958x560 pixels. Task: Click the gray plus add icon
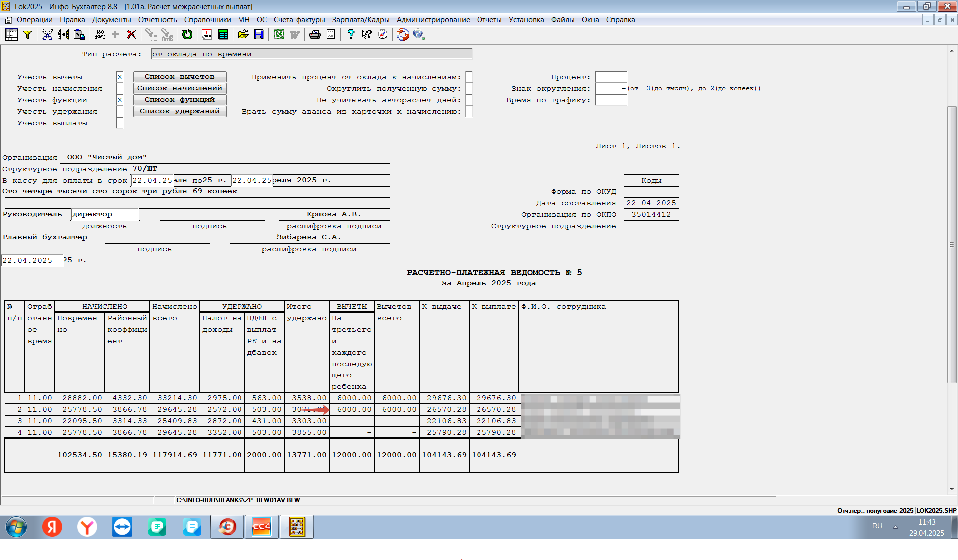point(115,34)
